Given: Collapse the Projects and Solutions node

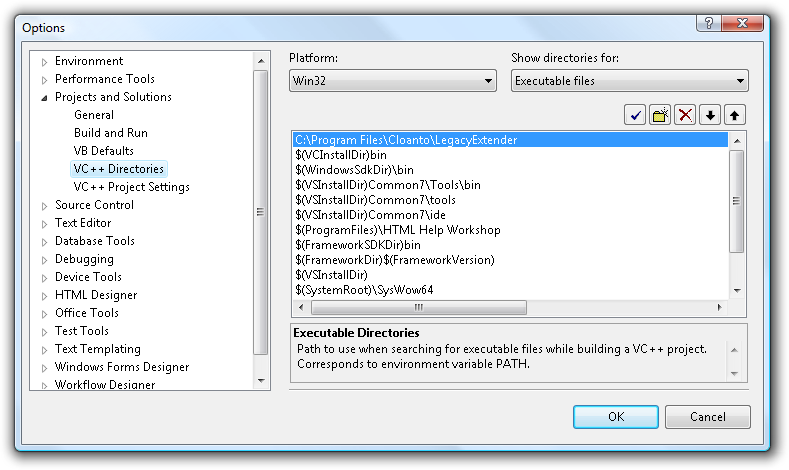Looking at the screenshot, I should [44, 98].
